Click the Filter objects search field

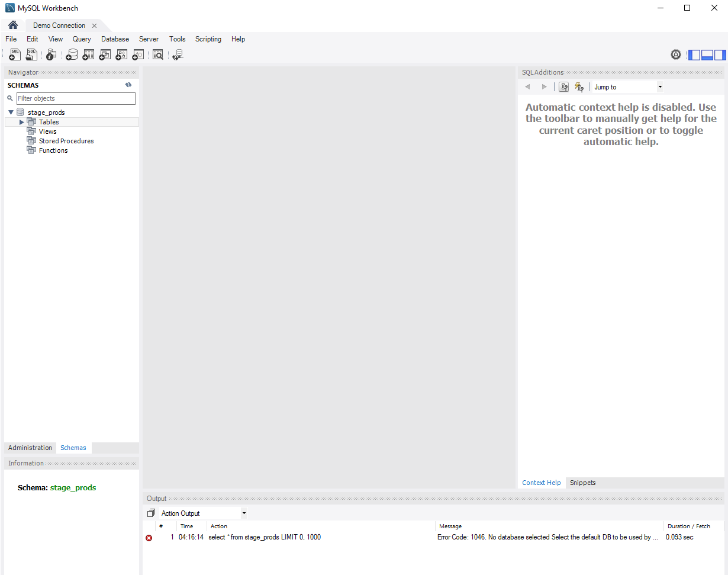(x=76, y=98)
